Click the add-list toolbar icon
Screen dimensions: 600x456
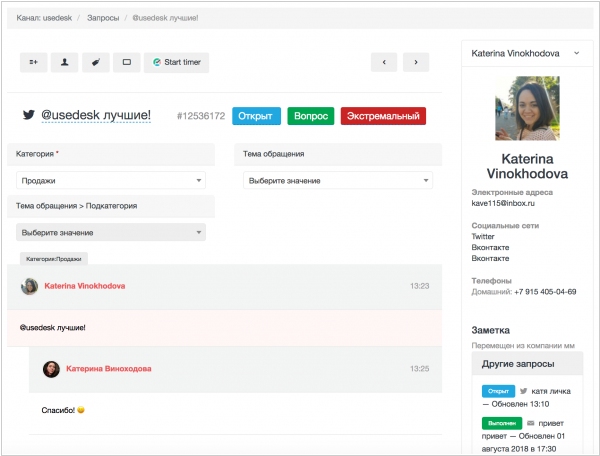point(34,62)
